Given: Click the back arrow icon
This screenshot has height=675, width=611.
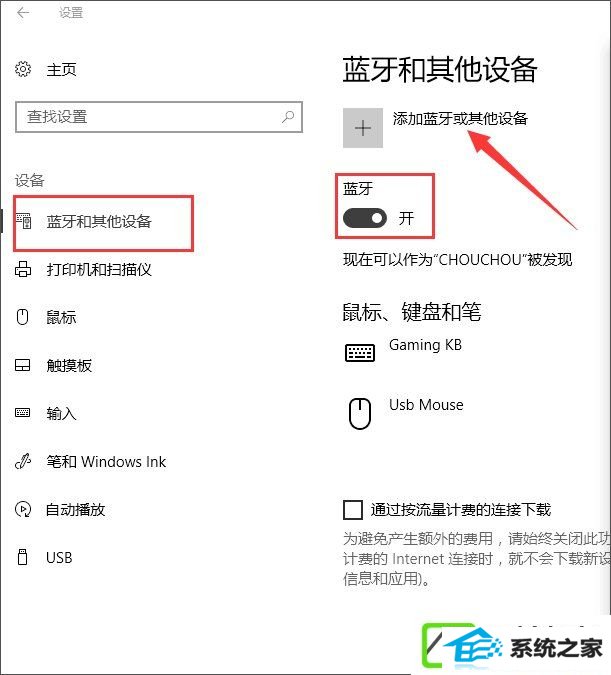Looking at the screenshot, I should tap(23, 13).
